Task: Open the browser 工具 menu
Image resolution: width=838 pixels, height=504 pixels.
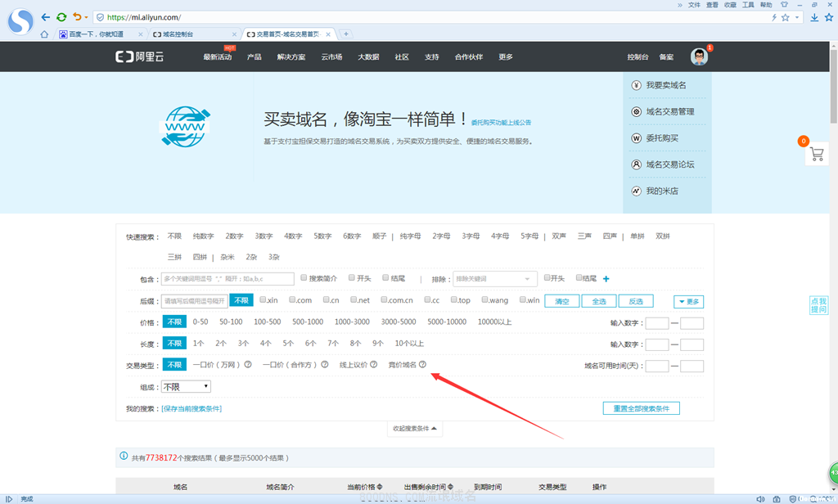Action: point(748,5)
